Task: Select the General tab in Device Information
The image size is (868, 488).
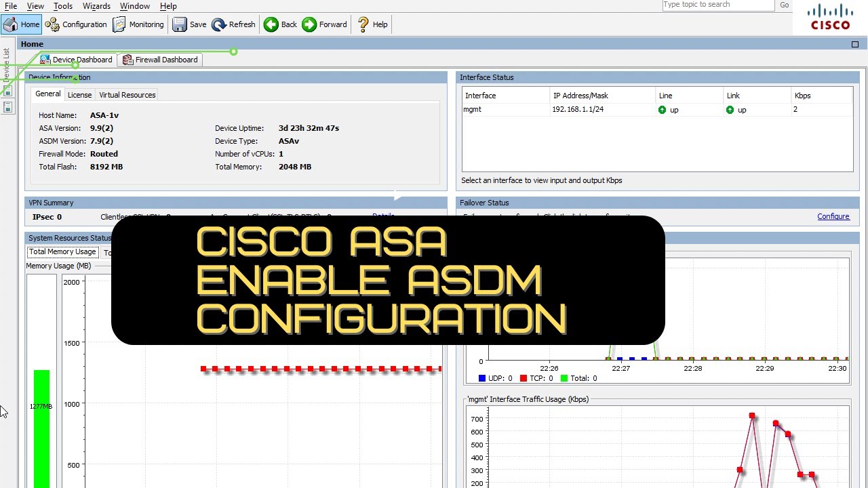Action: [x=48, y=94]
